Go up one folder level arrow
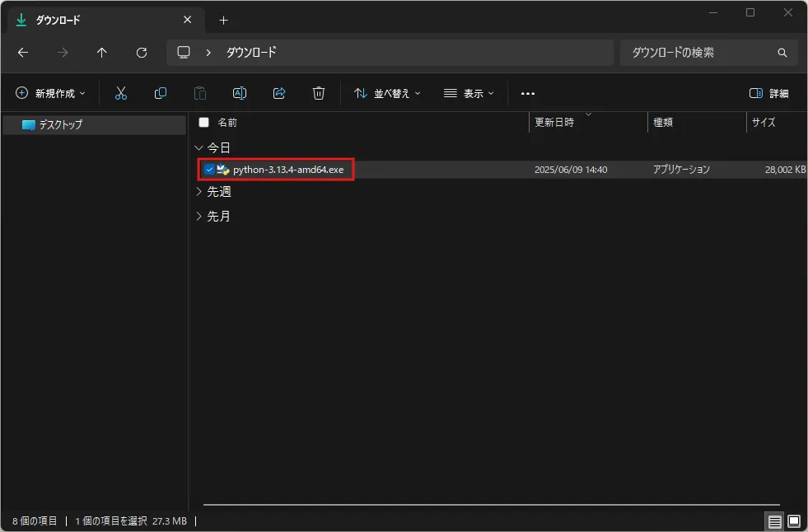 point(102,53)
